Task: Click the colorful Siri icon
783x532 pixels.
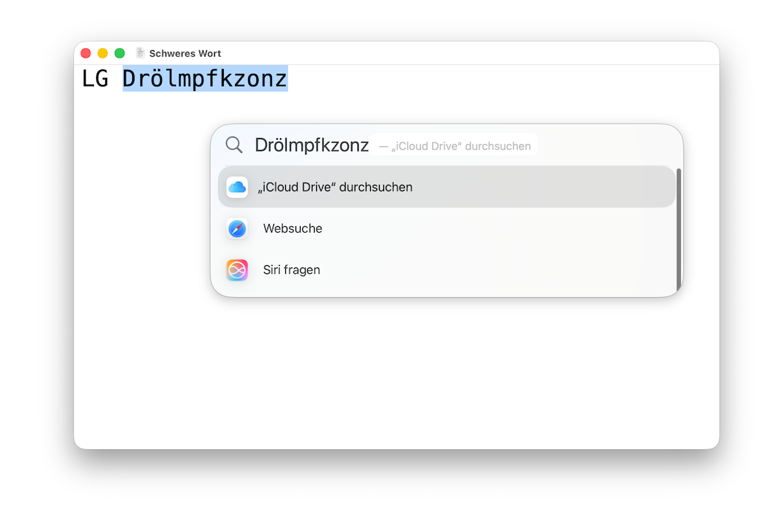Action: pyautogui.click(x=237, y=270)
